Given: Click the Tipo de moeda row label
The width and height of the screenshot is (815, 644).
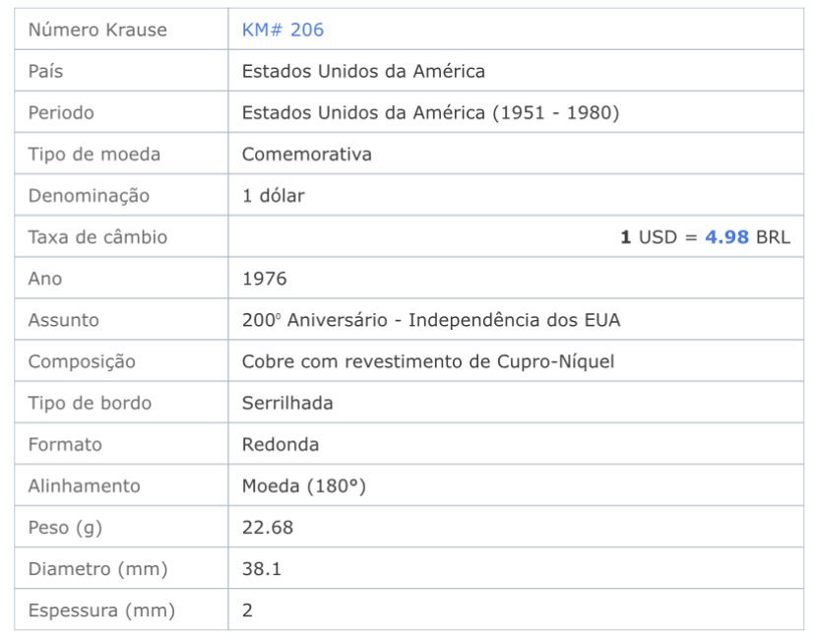Looking at the screenshot, I should (x=94, y=155).
